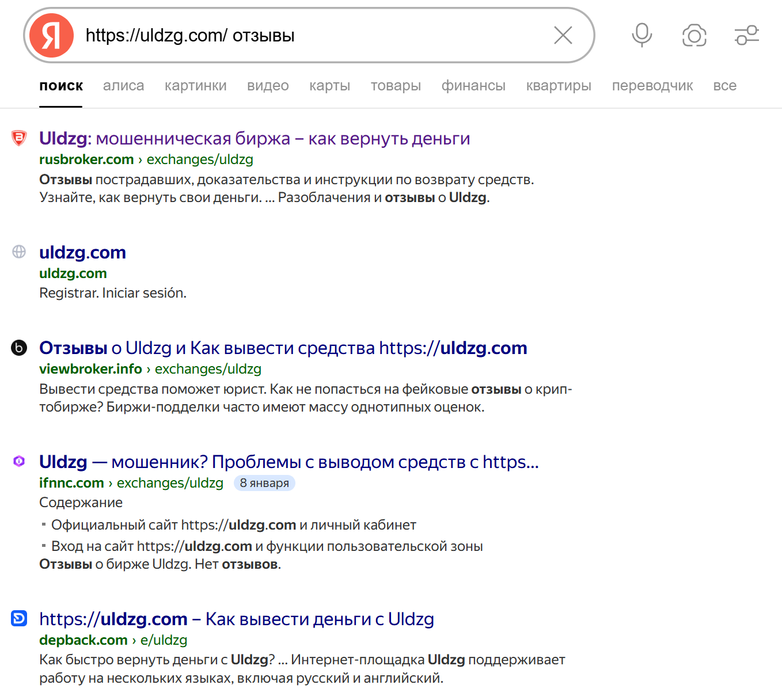Image resolution: width=782 pixels, height=700 pixels.
Task: Click the viewbroker.info black favicon
Action: tap(19, 348)
